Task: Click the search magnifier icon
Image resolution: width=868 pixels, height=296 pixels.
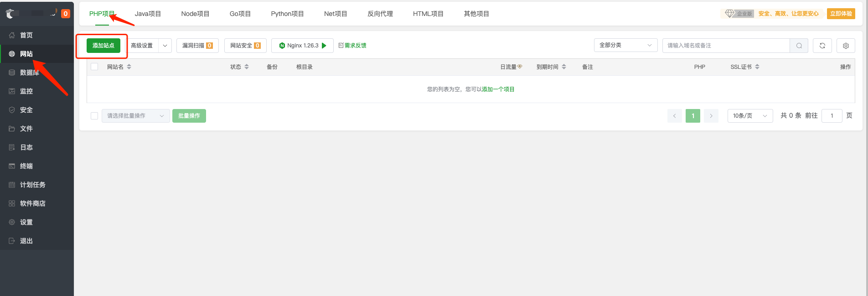Action: click(799, 46)
